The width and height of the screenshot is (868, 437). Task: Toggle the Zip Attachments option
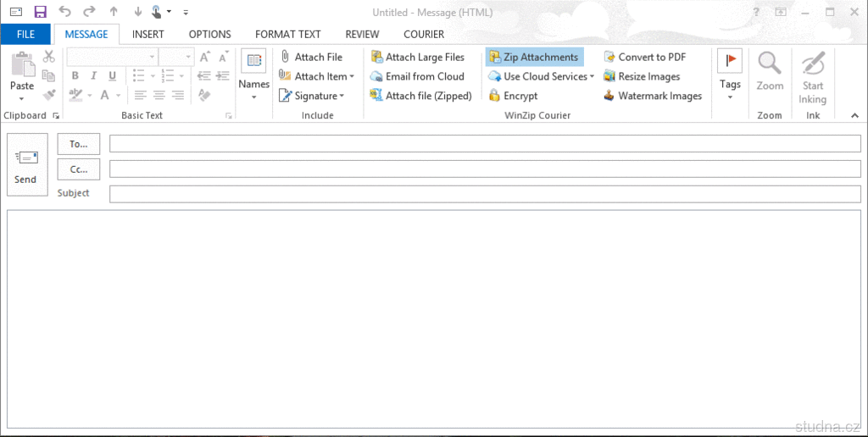(534, 57)
